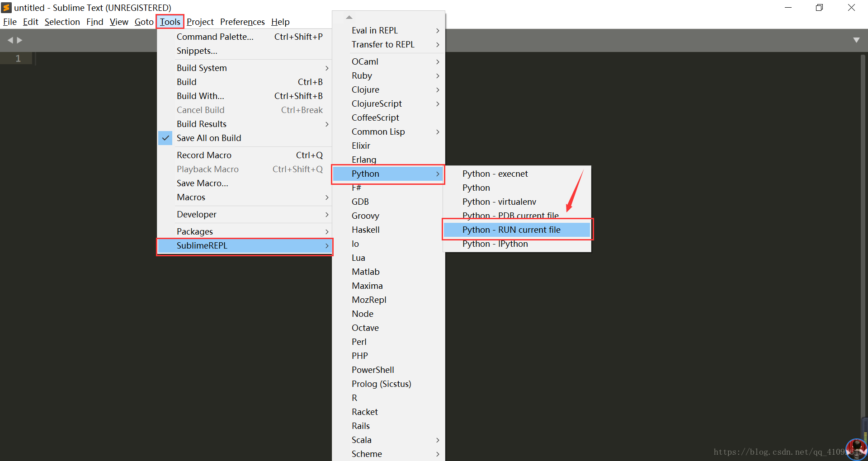The height and width of the screenshot is (461, 868).
Task: Expand the Python REPL submenu
Action: (388, 174)
